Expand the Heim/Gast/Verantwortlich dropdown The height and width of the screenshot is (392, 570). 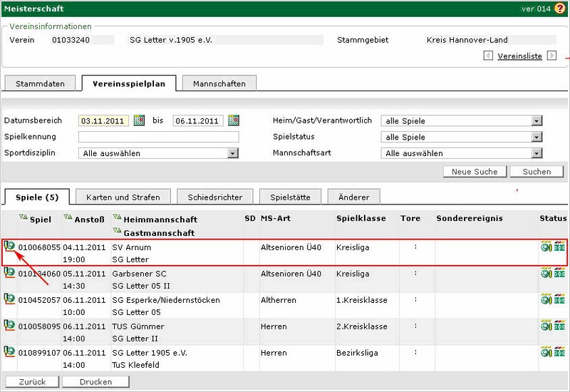[x=537, y=121]
